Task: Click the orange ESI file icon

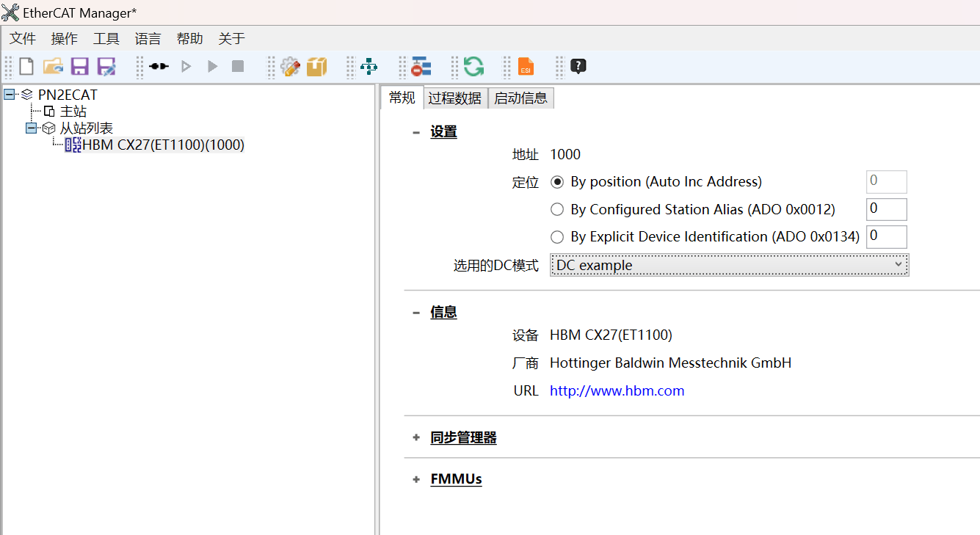Action: click(526, 67)
